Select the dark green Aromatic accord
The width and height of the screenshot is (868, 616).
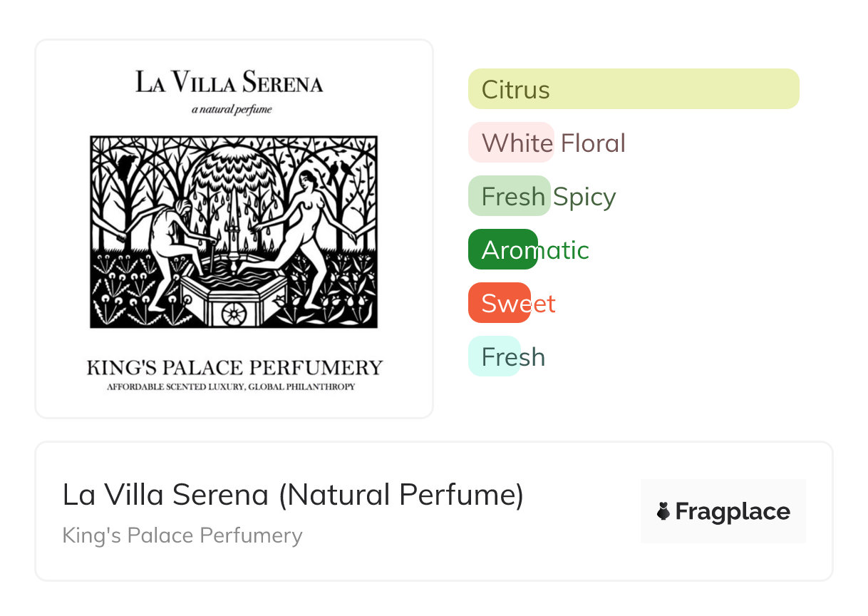click(x=503, y=250)
